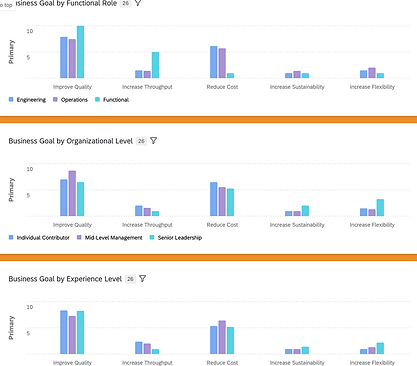Click Operations bar for Improve Quality, Functional Role chart

pyautogui.click(x=72, y=59)
